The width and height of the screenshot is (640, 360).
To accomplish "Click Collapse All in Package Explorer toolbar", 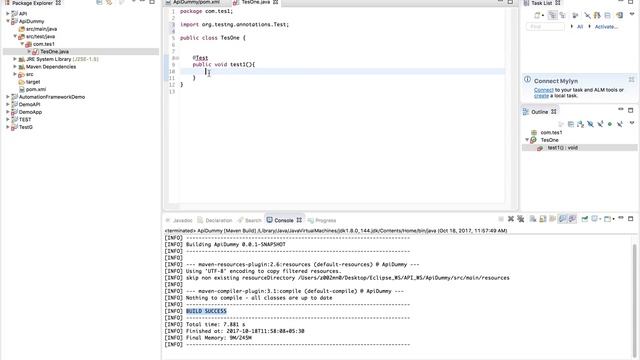I will (99, 2).
